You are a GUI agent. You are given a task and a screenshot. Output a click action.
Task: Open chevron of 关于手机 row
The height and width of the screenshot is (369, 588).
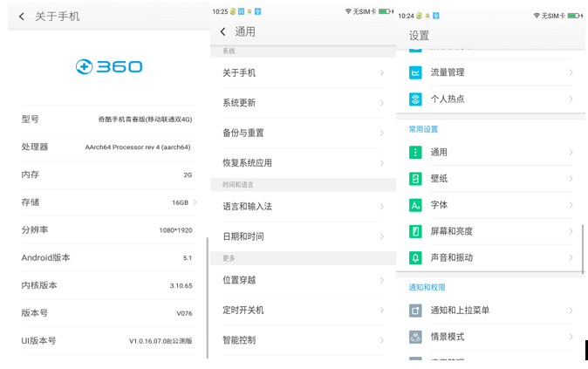coord(382,72)
